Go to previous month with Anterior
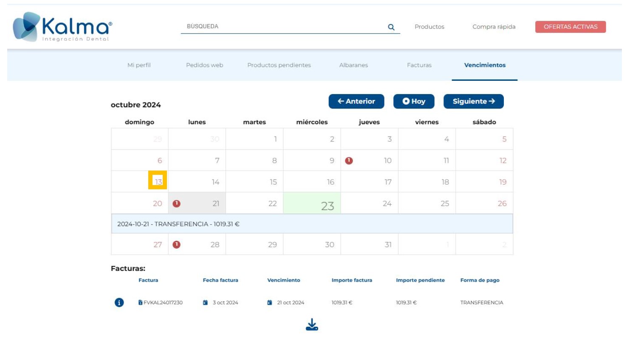 pos(356,101)
